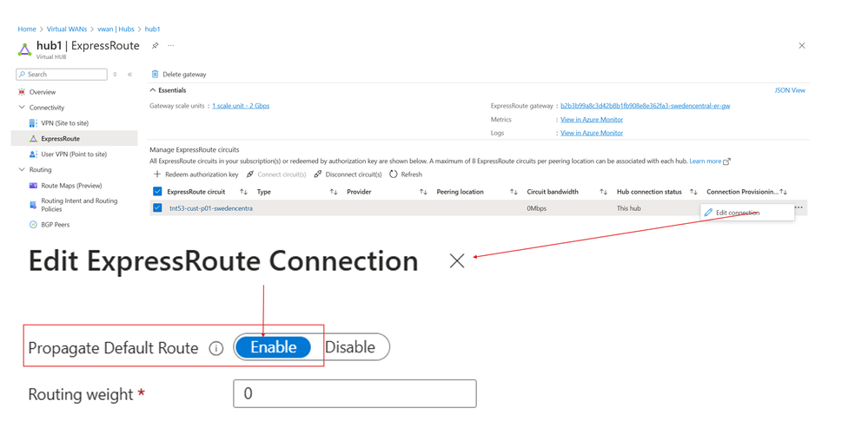Select ExpressRoute in the sidebar
Screen dimensions: 868x434
60,138
